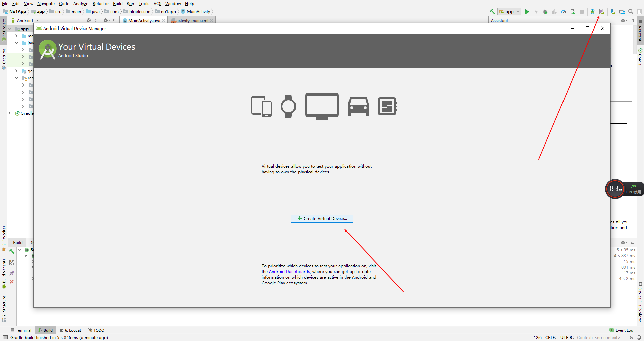Collapse the res folder in project tree
The width and height of the screenshot is (644, 341).
[16, 78]
